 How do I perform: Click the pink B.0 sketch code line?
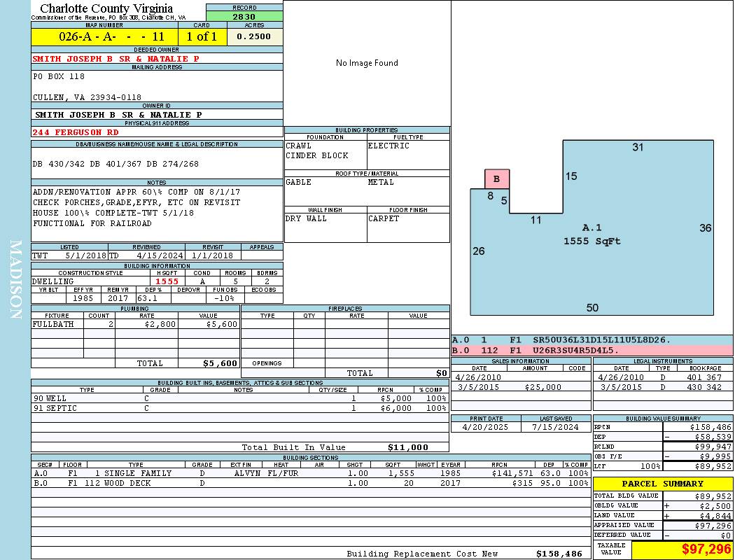click(x=591, y=350)
